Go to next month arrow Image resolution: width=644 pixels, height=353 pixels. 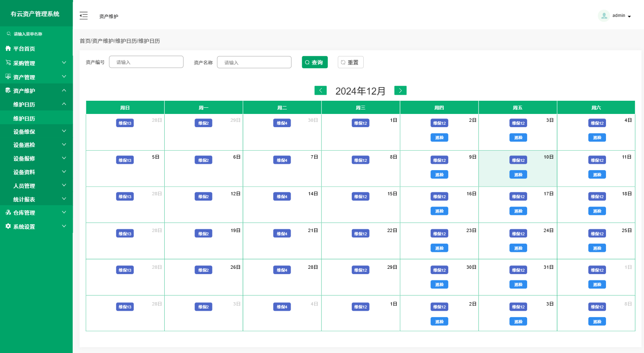point(400,90)
